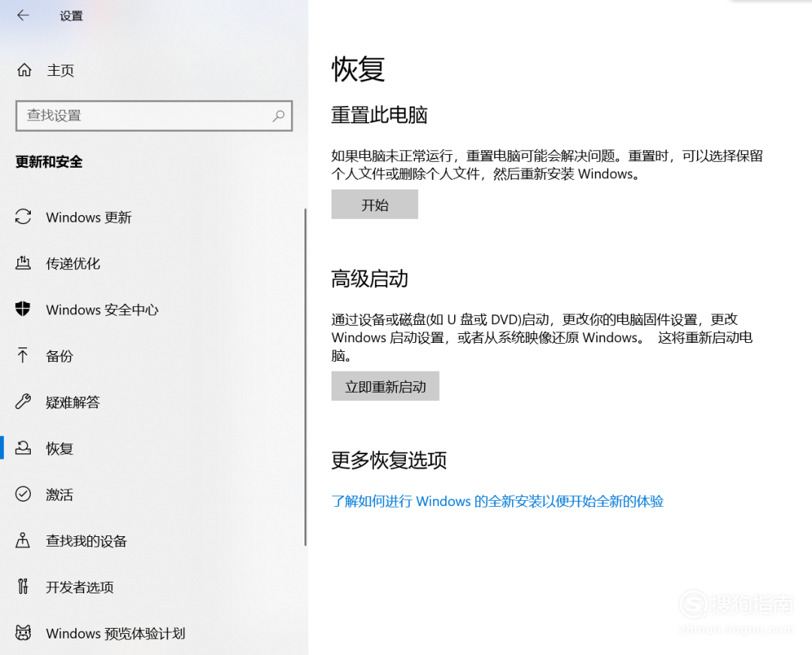Click the sidebar vertical scrollbar

(305, 377)
